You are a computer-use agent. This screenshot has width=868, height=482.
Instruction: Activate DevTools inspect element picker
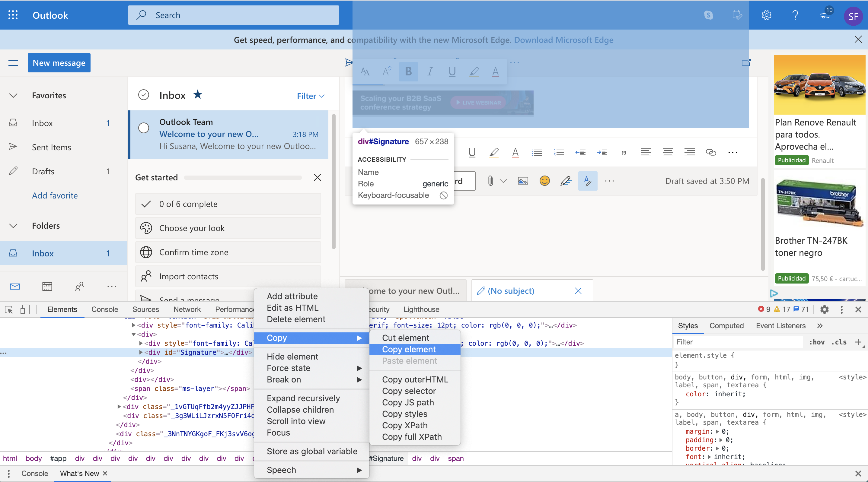point(9,309)
